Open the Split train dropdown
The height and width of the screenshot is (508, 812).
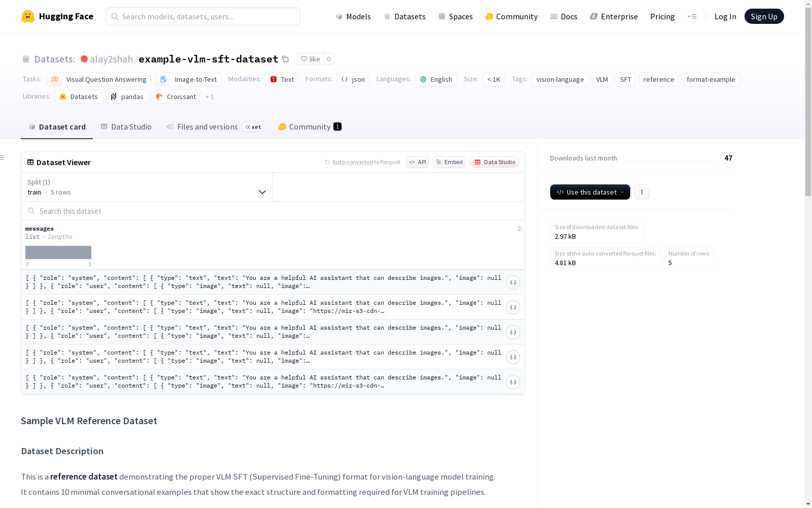(x=147, y=187)
